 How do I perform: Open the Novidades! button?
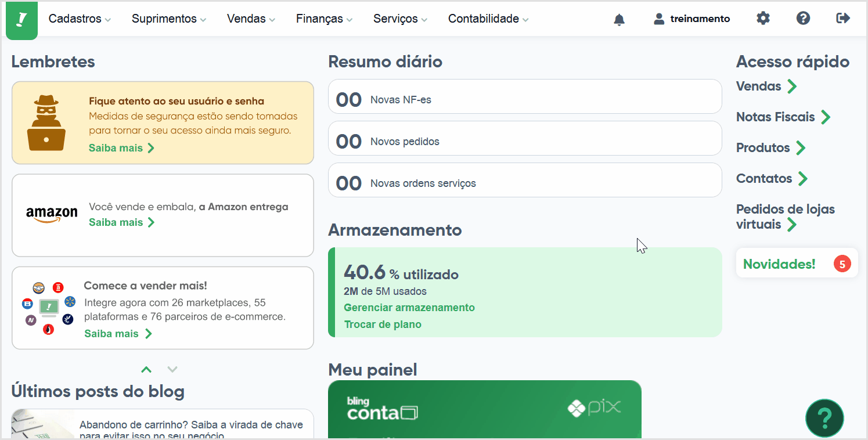(x=797, y=264)
